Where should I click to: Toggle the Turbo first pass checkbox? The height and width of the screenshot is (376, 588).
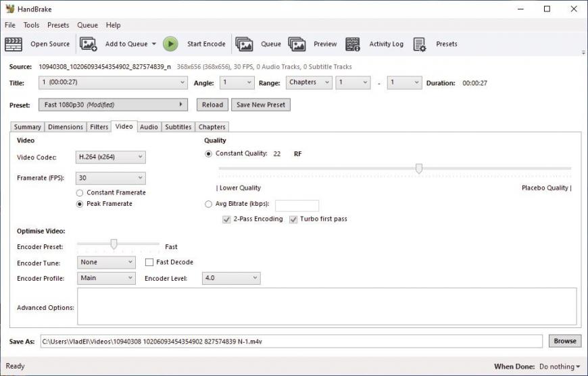[293, 219]
